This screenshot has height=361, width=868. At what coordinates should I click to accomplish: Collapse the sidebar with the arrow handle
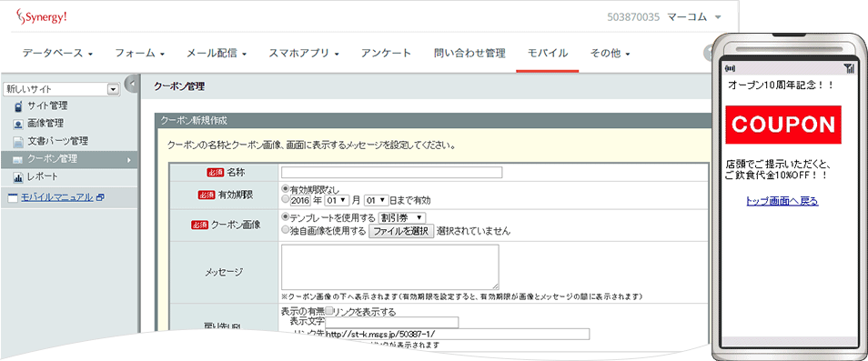pos(132,84)
